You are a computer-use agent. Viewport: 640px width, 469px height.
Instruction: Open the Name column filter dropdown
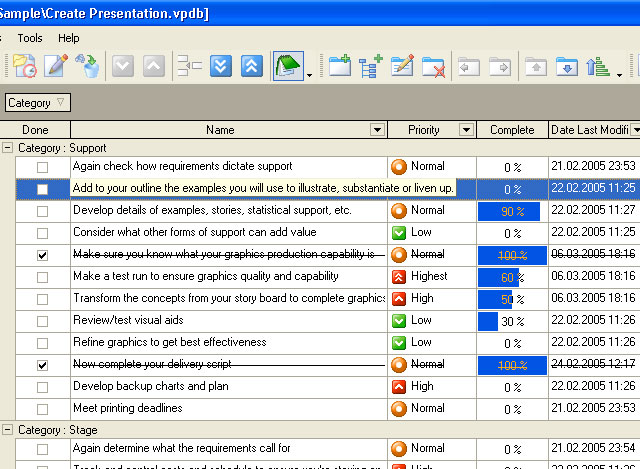click(377, 130)
